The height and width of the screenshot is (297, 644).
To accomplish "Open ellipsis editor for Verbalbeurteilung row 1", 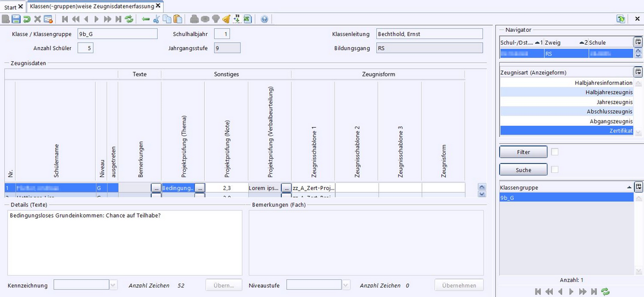I will pos(286,188).
